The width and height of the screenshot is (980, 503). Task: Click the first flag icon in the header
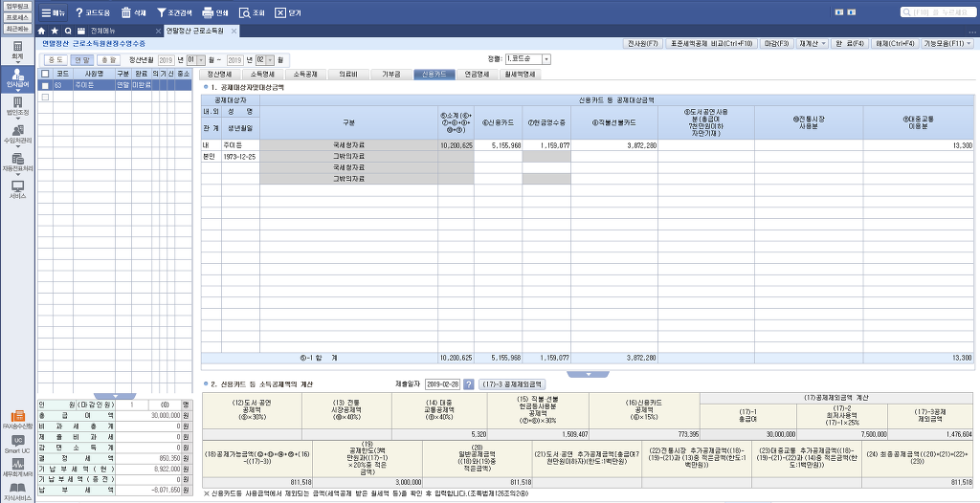838,11
